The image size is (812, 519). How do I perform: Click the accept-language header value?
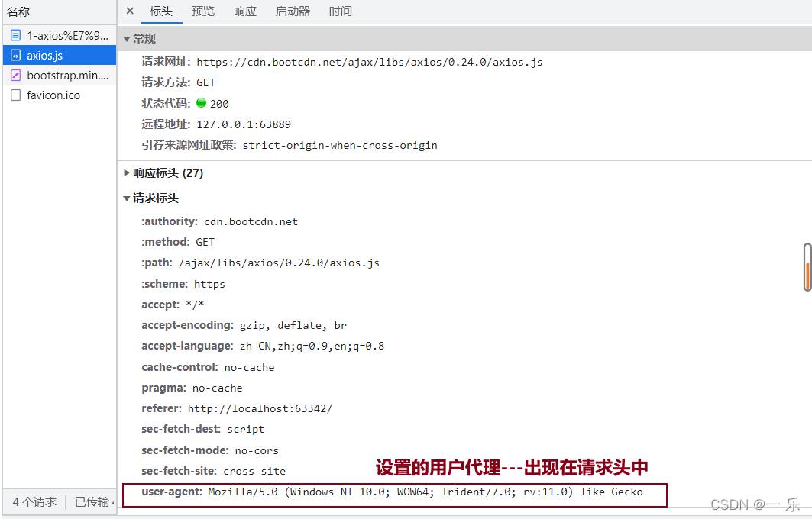tap(312, 347)
